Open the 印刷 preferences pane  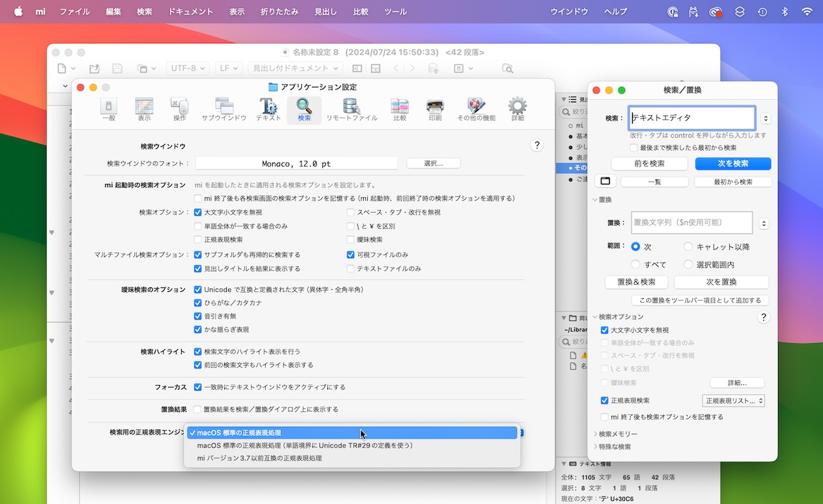(x=435, y=109)
